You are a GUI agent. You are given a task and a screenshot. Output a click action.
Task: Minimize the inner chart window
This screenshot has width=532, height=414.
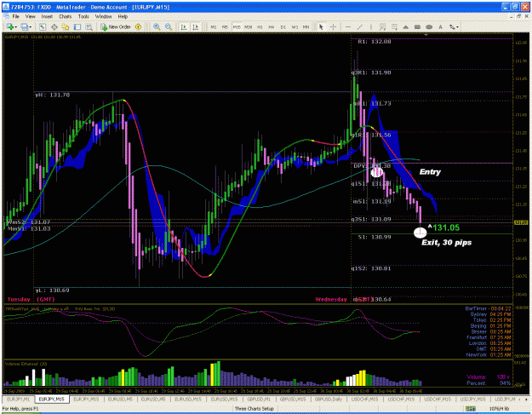click(512, 16)
